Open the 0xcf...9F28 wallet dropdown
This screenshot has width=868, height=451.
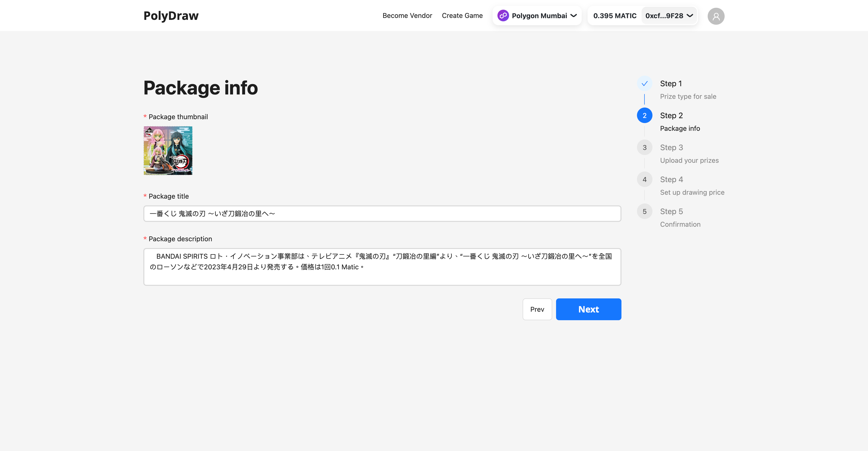(669, 16)
